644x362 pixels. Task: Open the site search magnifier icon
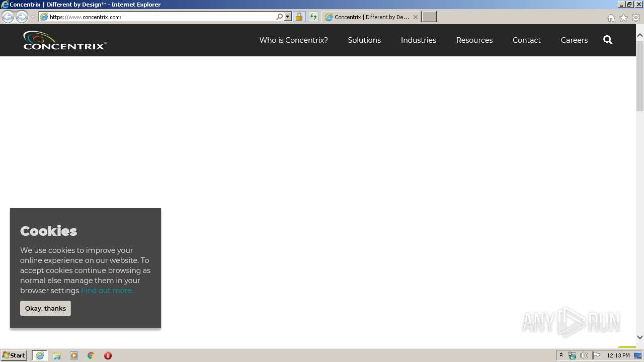(x=608, y=40)
